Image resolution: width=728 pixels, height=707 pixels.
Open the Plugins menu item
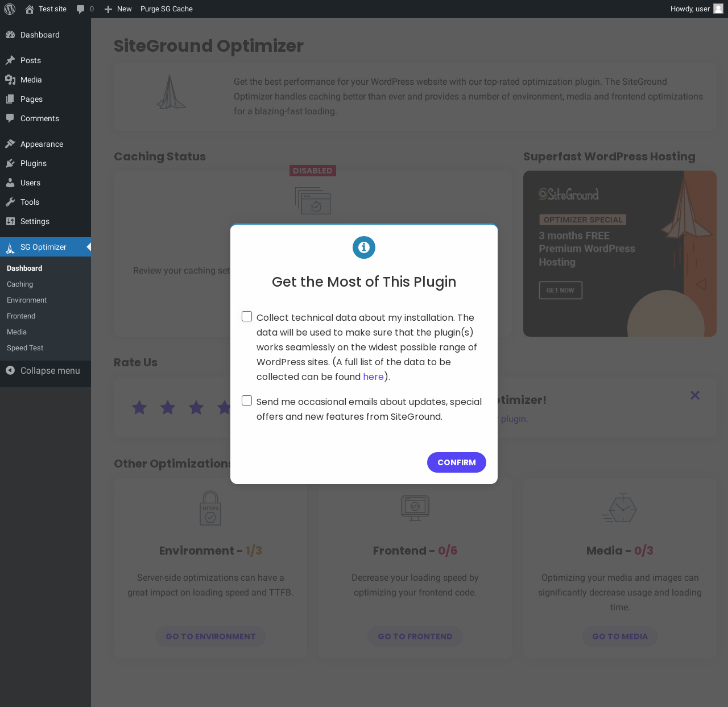[45, 163]
